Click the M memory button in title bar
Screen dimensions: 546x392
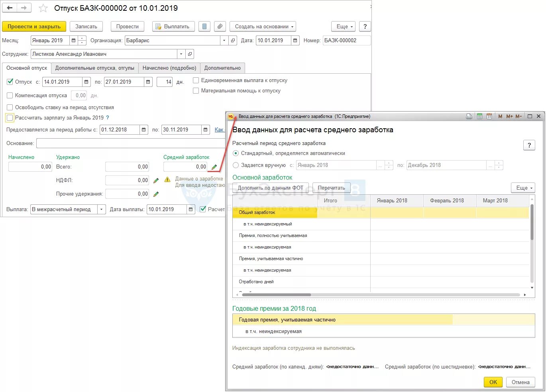point(500,116)
